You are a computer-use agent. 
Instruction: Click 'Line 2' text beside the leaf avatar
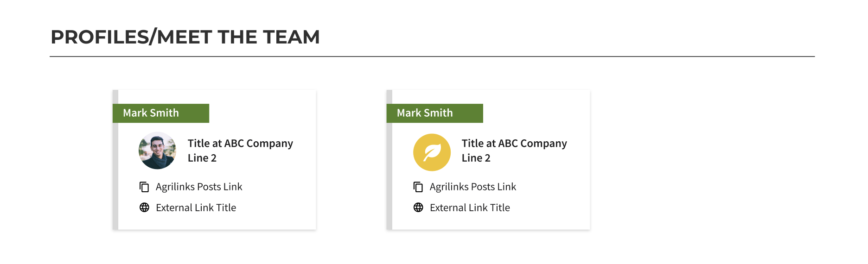476,158
